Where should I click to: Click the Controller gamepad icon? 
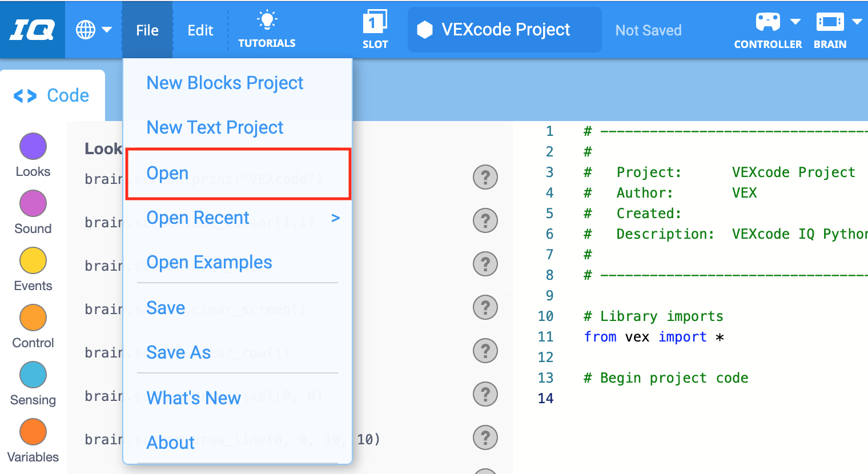pos(767,22)
